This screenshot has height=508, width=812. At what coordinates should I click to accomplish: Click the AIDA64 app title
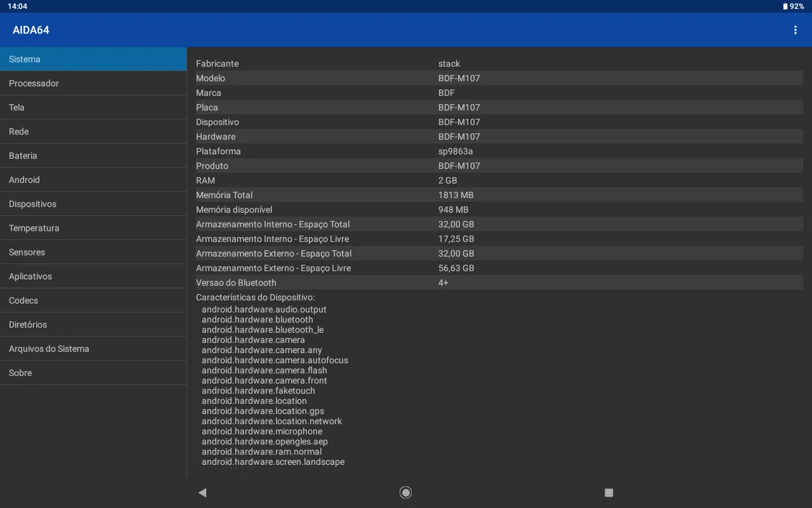(x=31, y=30)
